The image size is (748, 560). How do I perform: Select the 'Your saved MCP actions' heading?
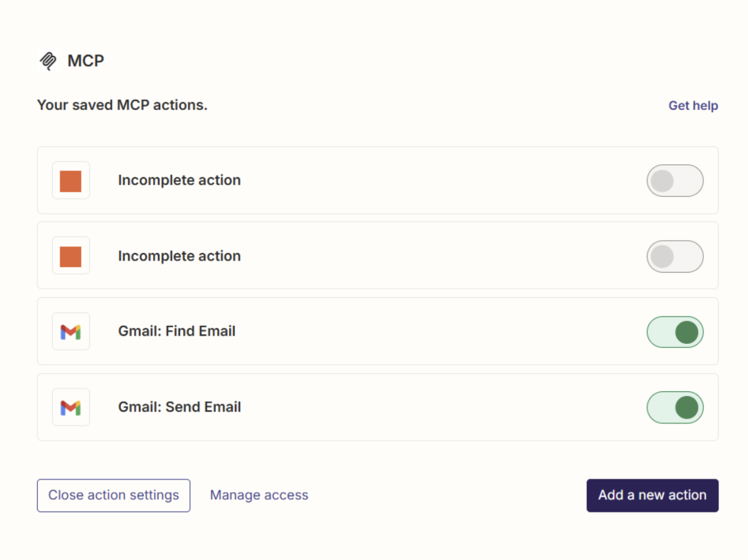[122, 105]
